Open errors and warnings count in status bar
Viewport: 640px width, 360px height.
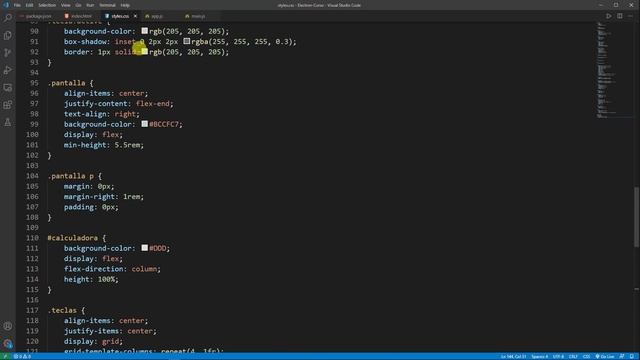[22, 356]
